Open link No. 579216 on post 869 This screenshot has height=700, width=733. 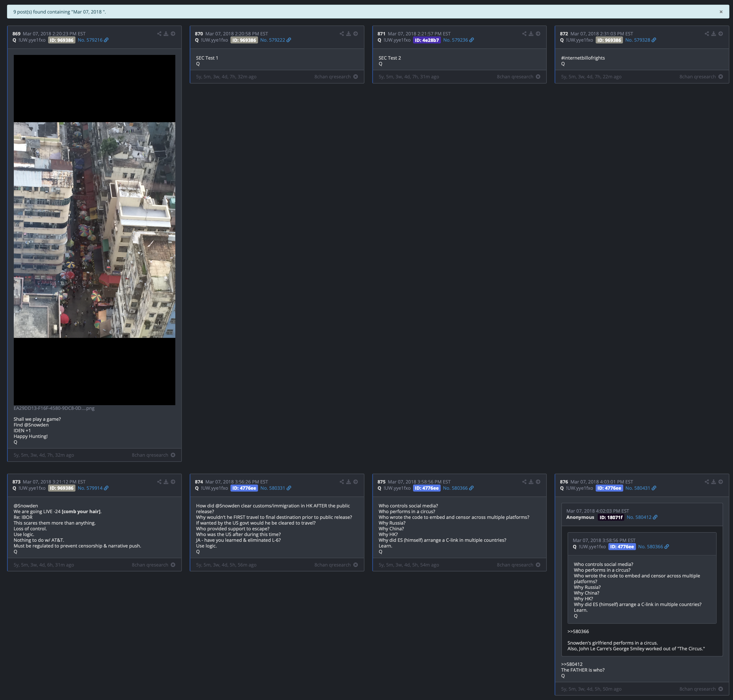click(93, 40)
